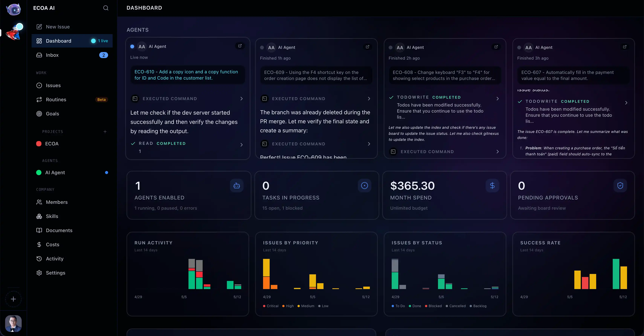The width and height of the screenshot is (644, 336).
Task: Create a New Issue
Action: (72, 27)
